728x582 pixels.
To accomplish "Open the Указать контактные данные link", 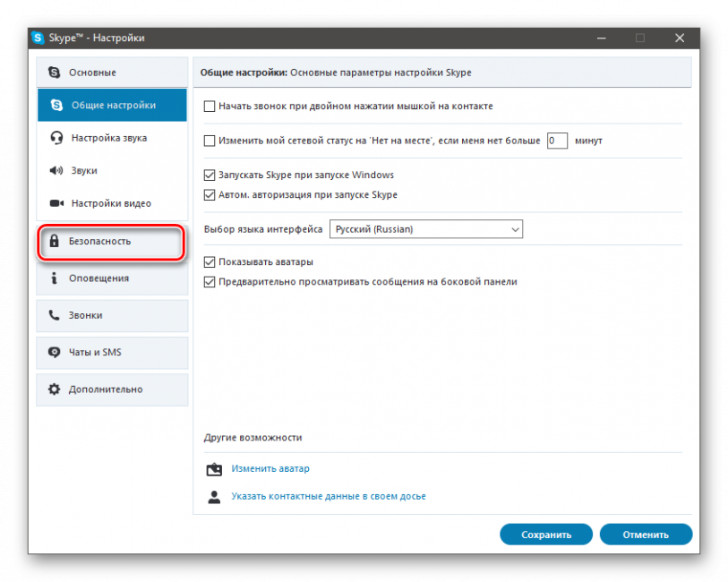I will tap(328, 496).
